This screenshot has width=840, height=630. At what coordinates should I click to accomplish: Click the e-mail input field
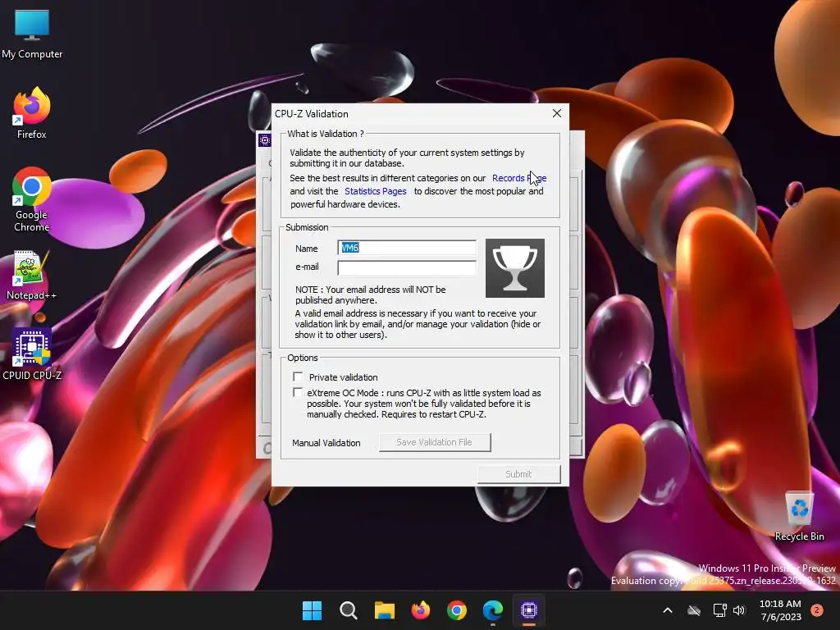pyautogui.click(x=407, y=268)
